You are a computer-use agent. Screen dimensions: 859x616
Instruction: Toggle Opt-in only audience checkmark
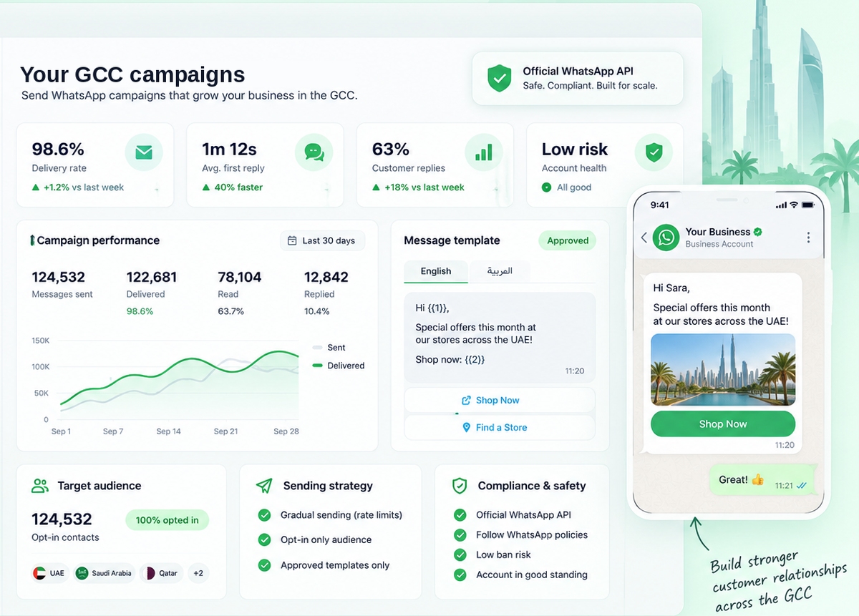click(x=264, y=540)
